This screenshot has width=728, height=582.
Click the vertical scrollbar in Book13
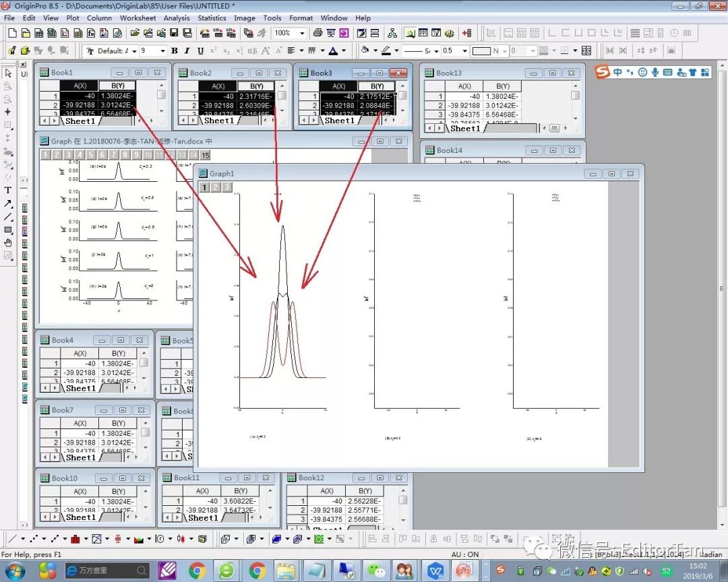(x=575, y=102)
